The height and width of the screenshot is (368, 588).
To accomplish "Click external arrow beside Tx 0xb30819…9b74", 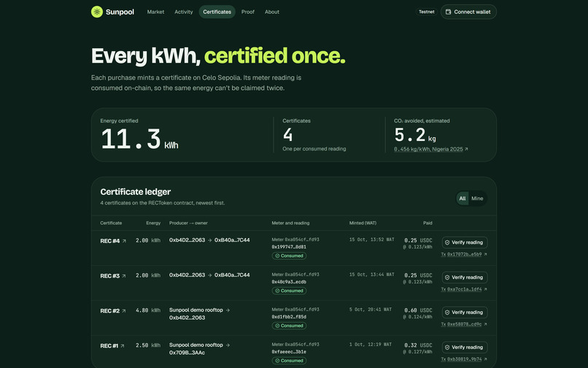I will (x=485, y=359).
